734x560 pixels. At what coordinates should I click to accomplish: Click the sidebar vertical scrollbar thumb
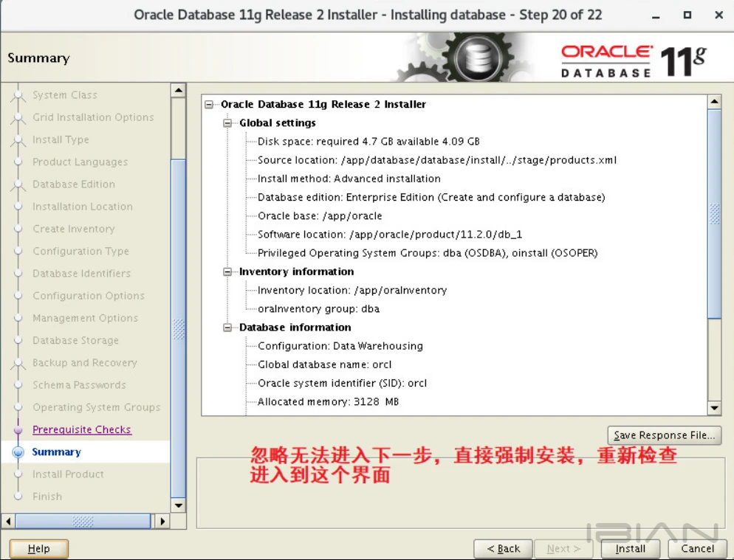[179, 329]
